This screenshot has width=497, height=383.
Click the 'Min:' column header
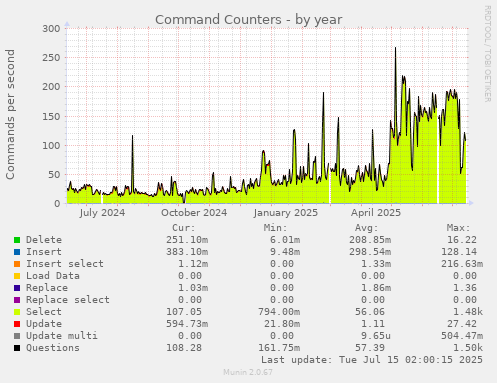pos(275,228)
